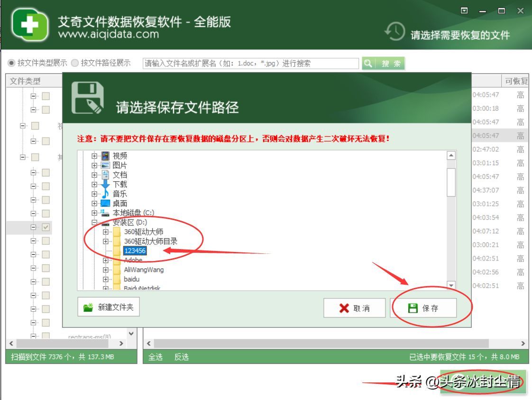Click the title bar dropdown menu icon
532x400 pixels.
click(x=464, y=10)
